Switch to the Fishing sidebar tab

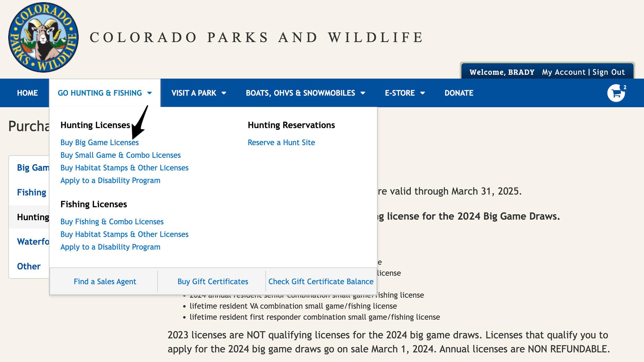click(31, 192)
